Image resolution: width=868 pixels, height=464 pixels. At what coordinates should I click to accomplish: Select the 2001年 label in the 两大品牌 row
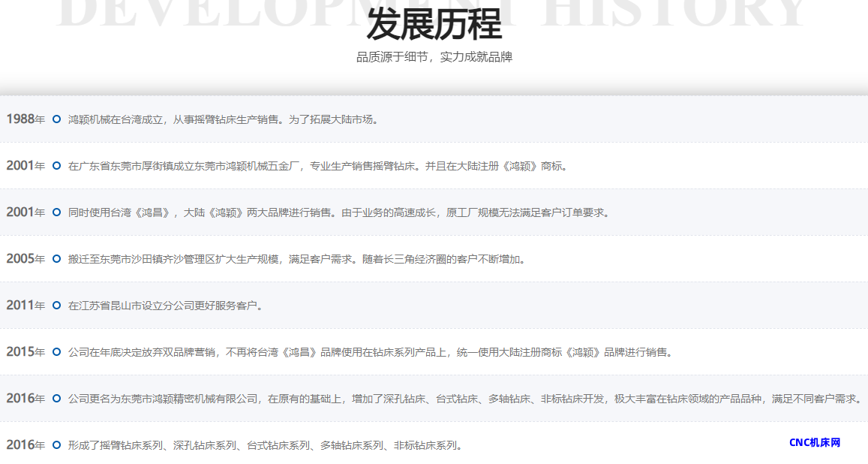pos(26,212)
